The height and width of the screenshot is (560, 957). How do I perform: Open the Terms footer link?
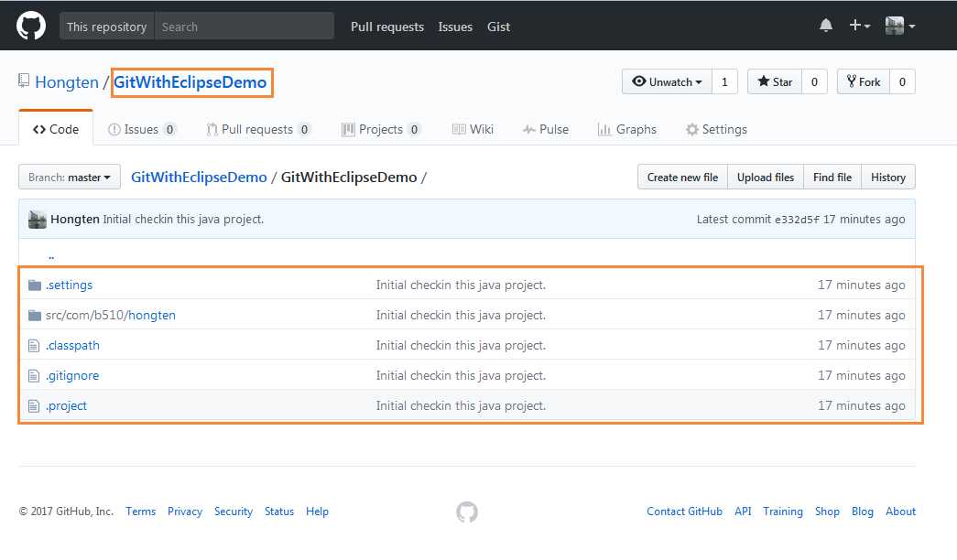pos(140,512)
